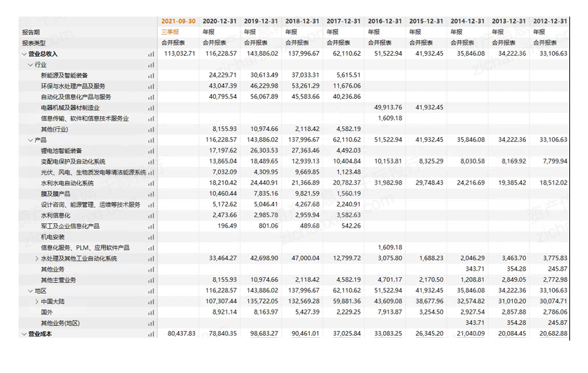The height and width of the screenshot is (373, 588).
Task: Open trend chart for 锂电池智能装备
Action: (x=150, y=151)
